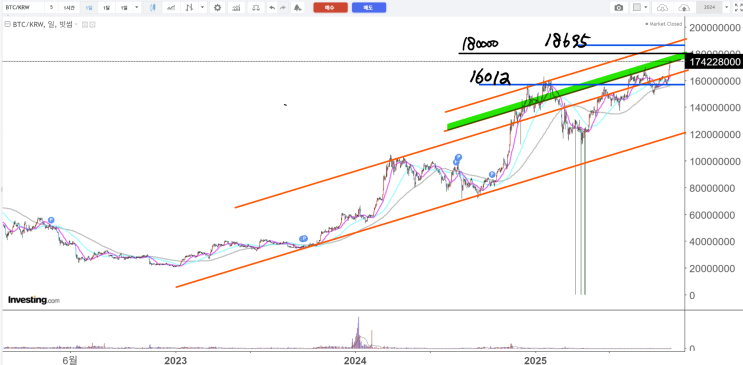Select the highlighted daily timeframe
743x365 pixels.
(89, 8)
